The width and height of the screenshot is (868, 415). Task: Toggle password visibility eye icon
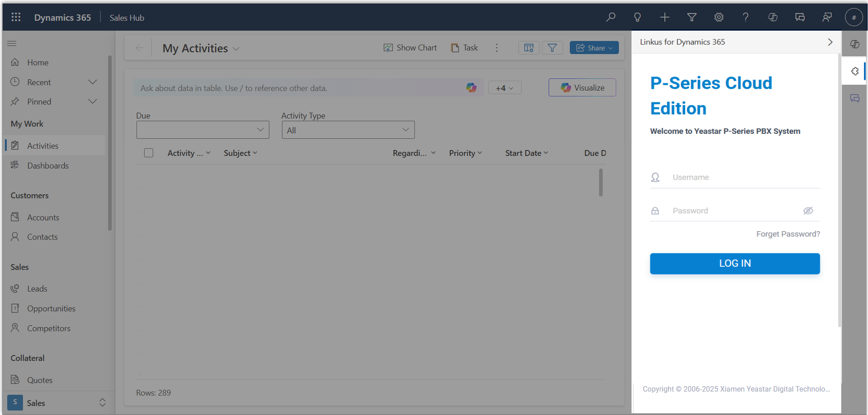[x=808, y=211]
